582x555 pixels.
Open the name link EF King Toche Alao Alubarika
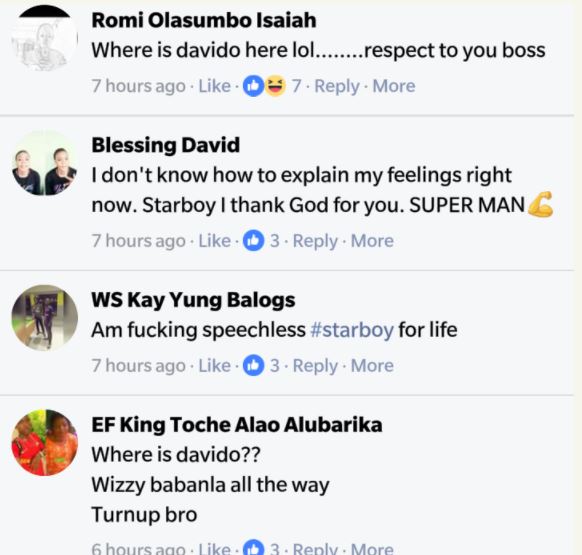pyautogui.click(x=237, y=425)
